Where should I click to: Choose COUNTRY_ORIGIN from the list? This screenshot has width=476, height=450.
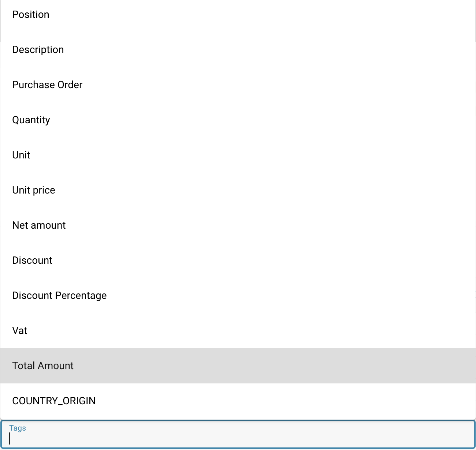point(54,401)
